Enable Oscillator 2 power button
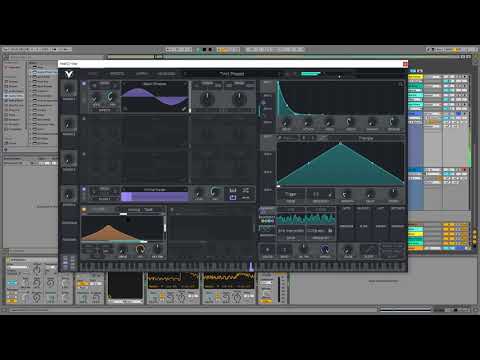Viewport: 480px width, 360px height. [84, 118]
